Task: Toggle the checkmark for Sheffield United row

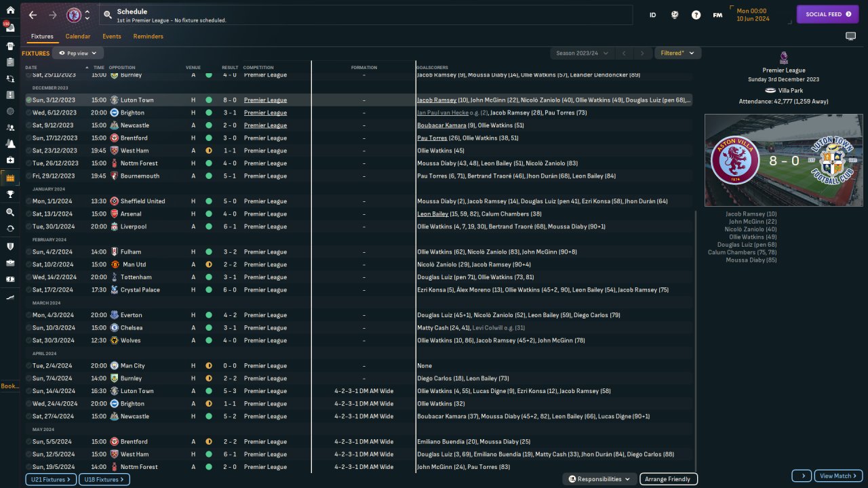Action: pyautogui.click(x=28, y=201)
